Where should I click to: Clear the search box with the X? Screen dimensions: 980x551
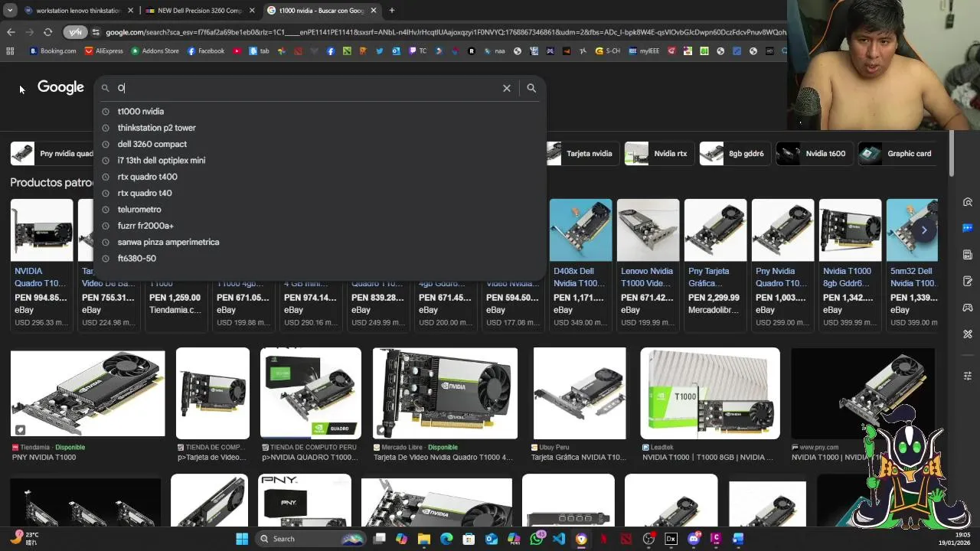tap(507, 88)
